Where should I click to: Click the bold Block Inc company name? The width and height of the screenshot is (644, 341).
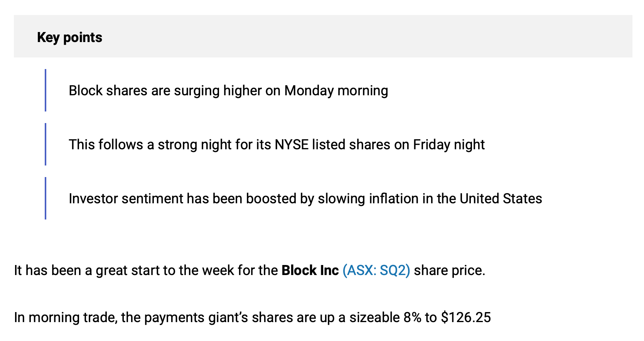click(x=310, y=270)
